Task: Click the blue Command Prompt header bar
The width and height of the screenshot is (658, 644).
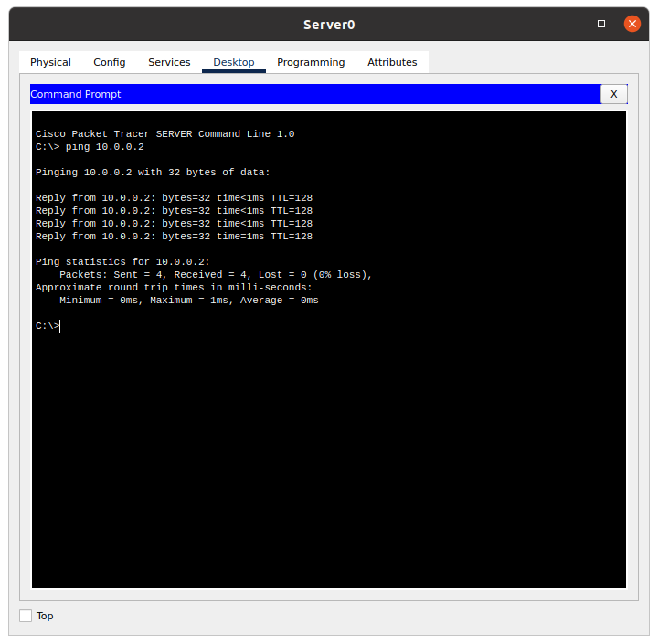Action: tap(311, 94)
